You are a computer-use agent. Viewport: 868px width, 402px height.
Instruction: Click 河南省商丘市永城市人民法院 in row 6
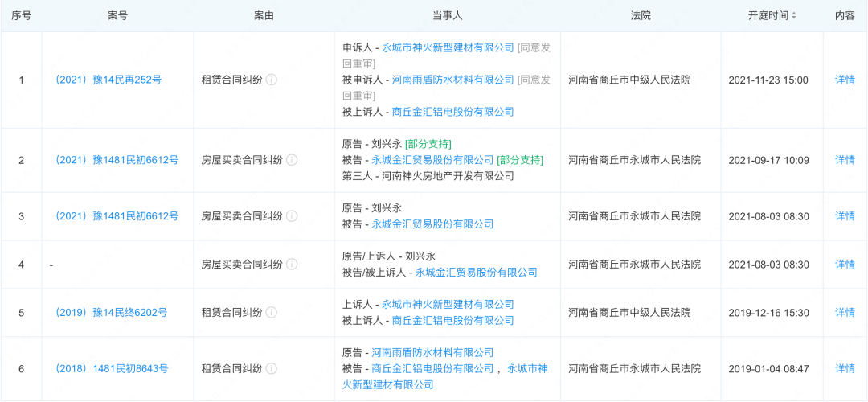[634, 369]
